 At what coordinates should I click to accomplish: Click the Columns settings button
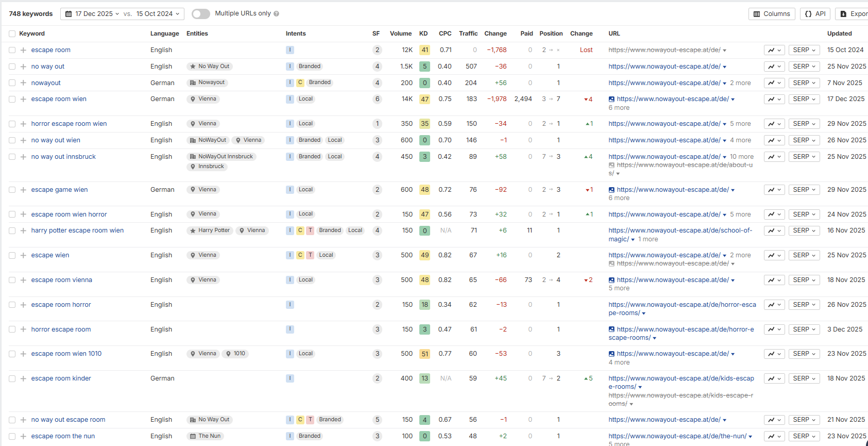coord(771,14)
